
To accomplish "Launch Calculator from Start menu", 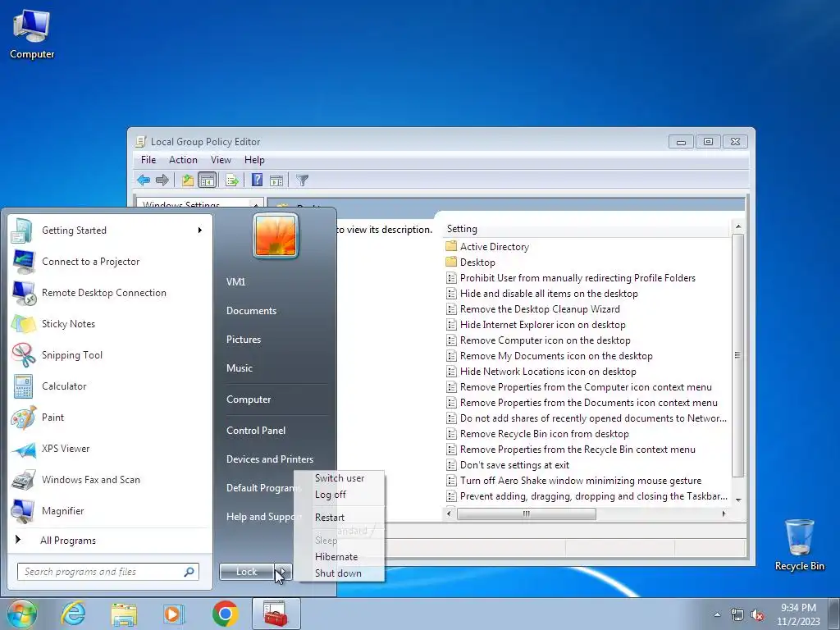I will [x=110, y=386].
